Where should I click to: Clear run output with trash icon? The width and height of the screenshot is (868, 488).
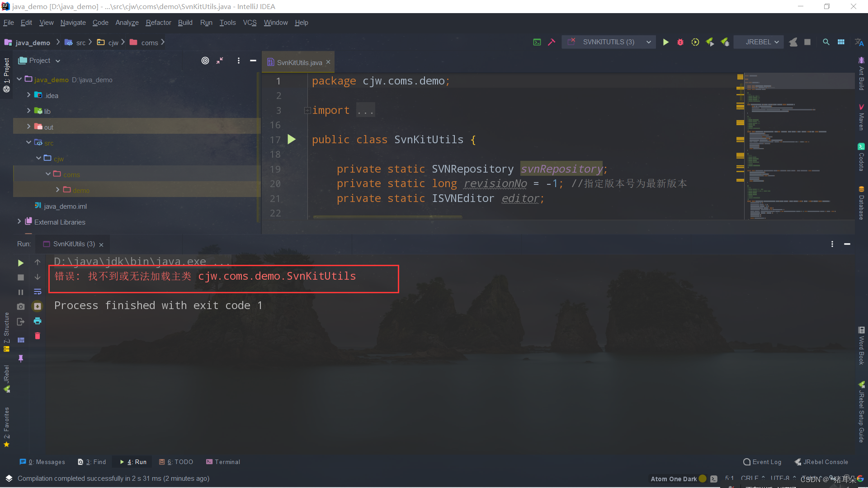tap(38, 336)
